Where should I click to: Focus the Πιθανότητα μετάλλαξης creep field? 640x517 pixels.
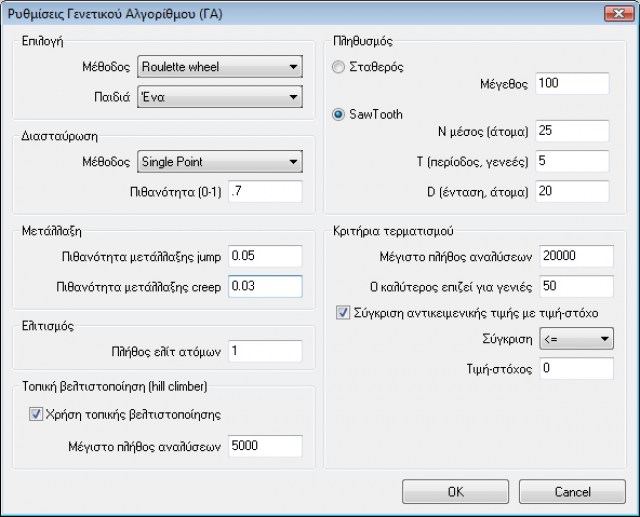tap(264, 287)
